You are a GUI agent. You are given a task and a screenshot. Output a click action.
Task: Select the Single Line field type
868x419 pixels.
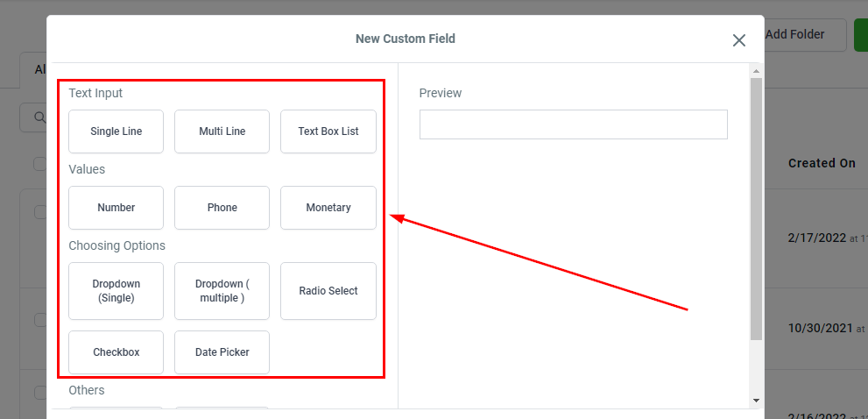coord(116,131)
